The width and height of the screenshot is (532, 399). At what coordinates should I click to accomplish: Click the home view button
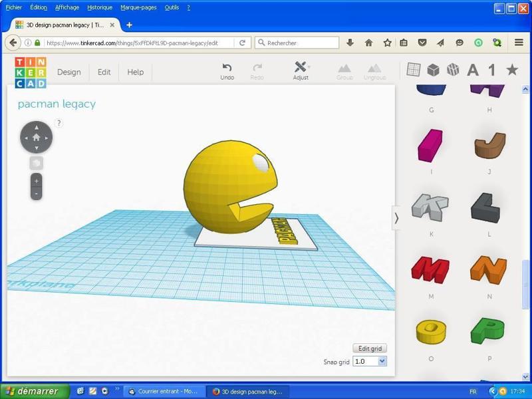tap(37, 138)
